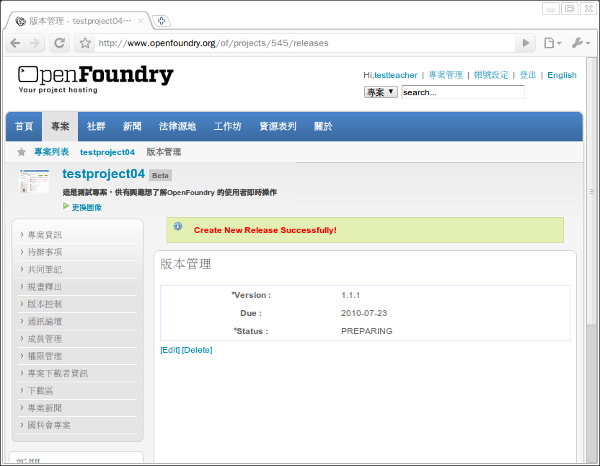Click the gray star icon in the breadcrumb
The height and width of the screenshot is (466, 600).
(x=21, y=152)
